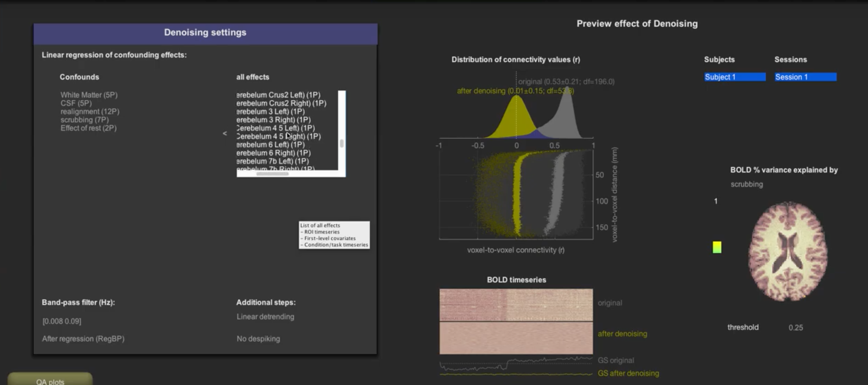Open the Linear detrending dropdown
The width and height of the screenshot is (868, 385).
(x=265, y=317)
